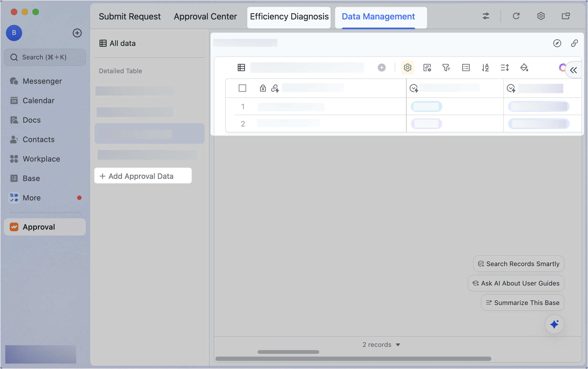This screenshot has width=588, height=369.
Task: Open Contacts in the sidebar
Action: coord(45,139)
